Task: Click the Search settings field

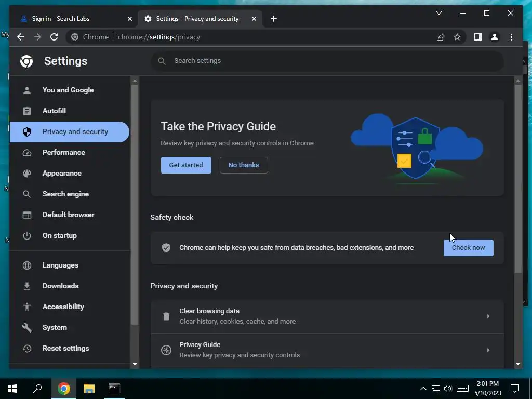Action: [327, 61]
